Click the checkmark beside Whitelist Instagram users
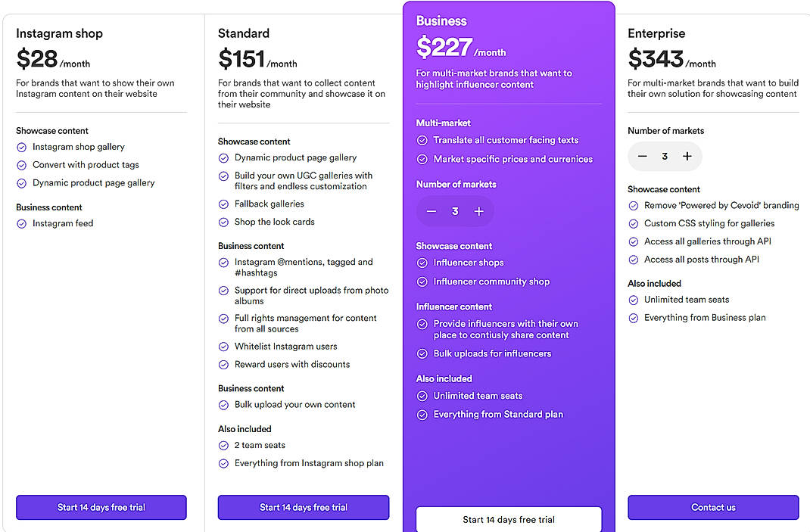Image resolution: width=810 pixels, height=532 pixels. click(x=223, y=347)
